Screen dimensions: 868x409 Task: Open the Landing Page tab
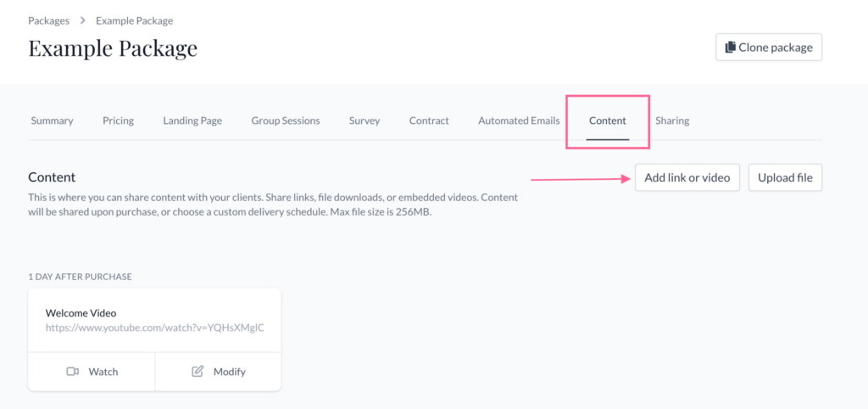tap(192, 120)
